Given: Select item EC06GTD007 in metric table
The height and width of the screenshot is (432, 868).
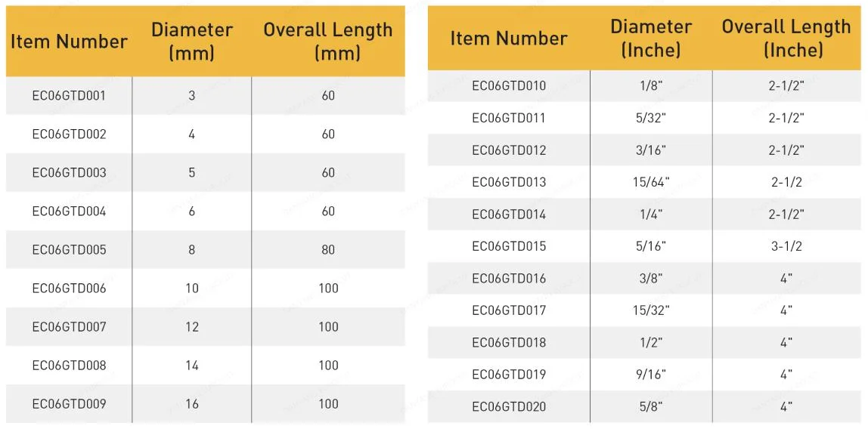Looking at the screenshot, I should [70, 327].
